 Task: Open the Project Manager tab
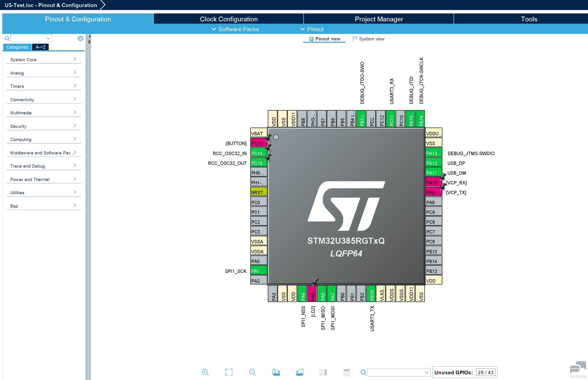(379, 19)
